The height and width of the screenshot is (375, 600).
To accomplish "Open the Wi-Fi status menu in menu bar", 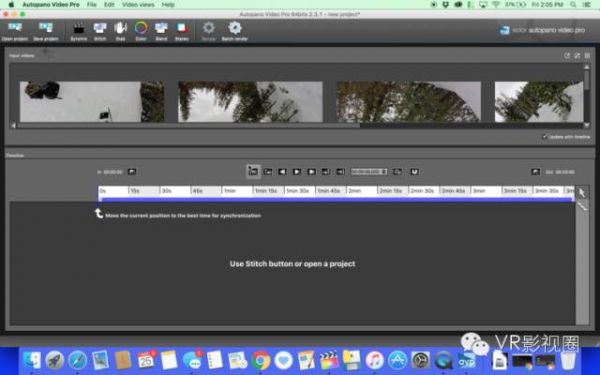I will coord(496,5).
